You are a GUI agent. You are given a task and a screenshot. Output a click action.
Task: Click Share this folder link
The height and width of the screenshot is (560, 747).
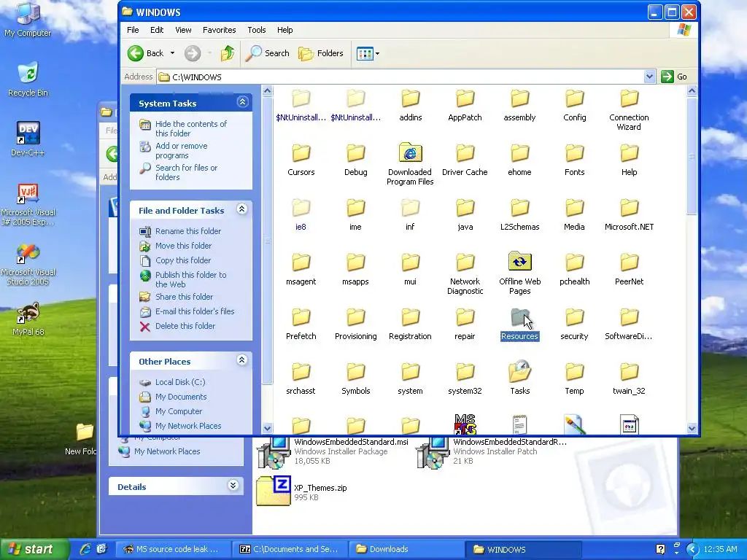184,297
